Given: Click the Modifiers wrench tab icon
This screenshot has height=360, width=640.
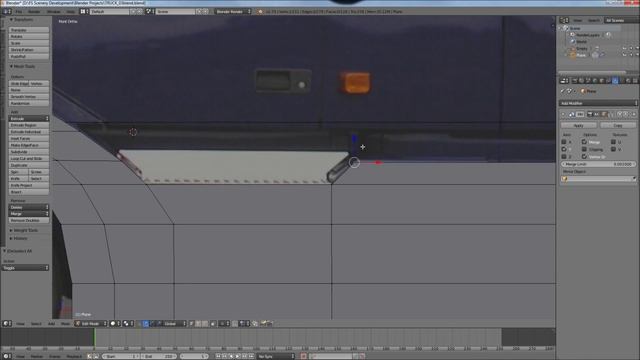Looking at the screenshot, I should (x=615, y=81).
